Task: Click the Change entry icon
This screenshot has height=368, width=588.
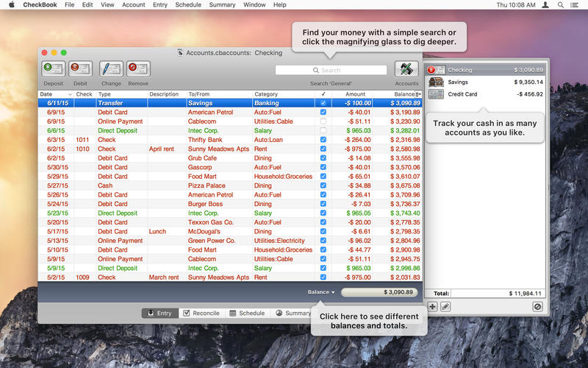Action: coord(111,69)
